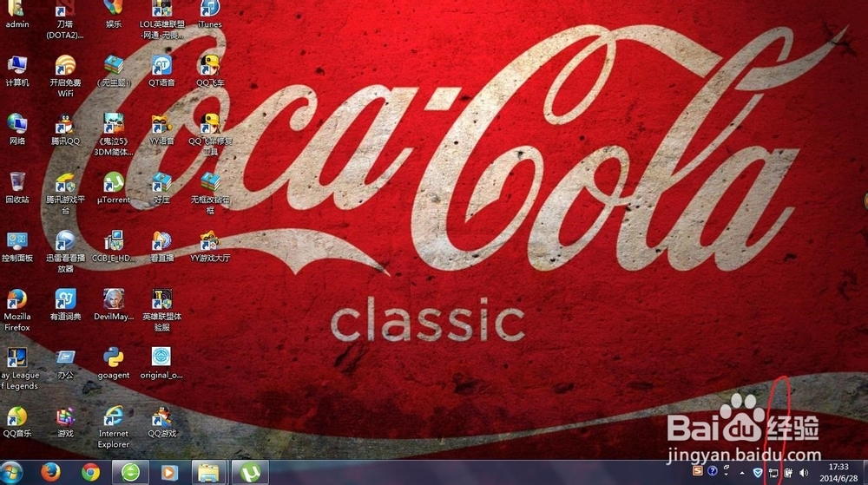The width and height of the screenshot is (868, 485).
Task: Launch the 英雄联盟体验服 desktop shortcut
Action: tap(161, 310)
